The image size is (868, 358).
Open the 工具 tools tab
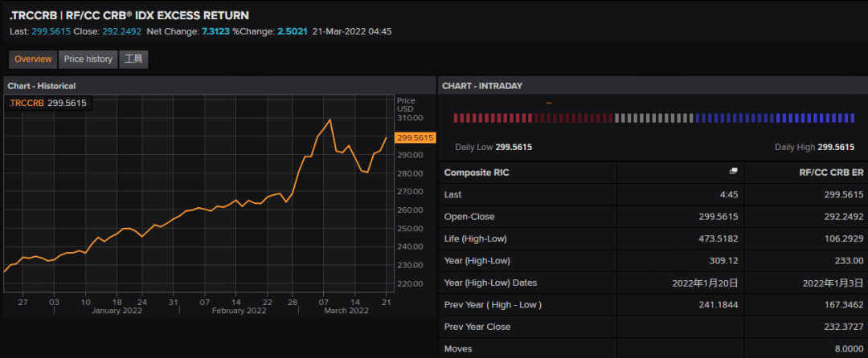click(133, 59)
